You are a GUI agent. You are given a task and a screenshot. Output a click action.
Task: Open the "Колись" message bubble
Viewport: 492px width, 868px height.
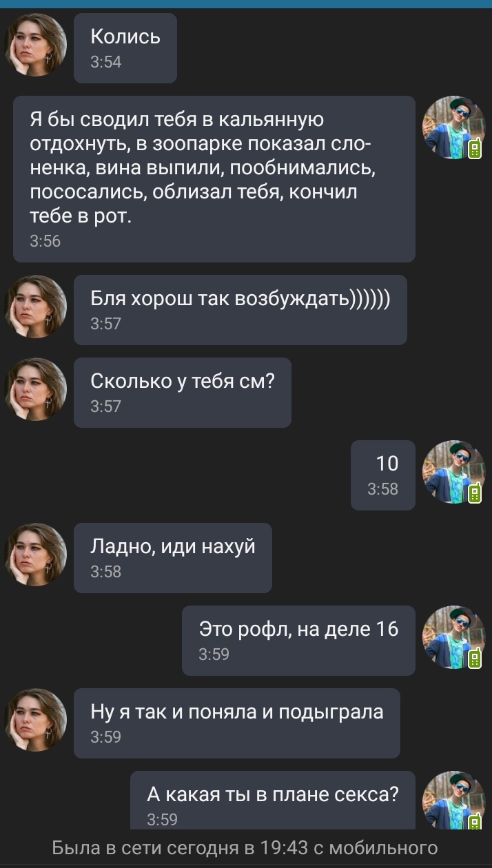[125, 48]
